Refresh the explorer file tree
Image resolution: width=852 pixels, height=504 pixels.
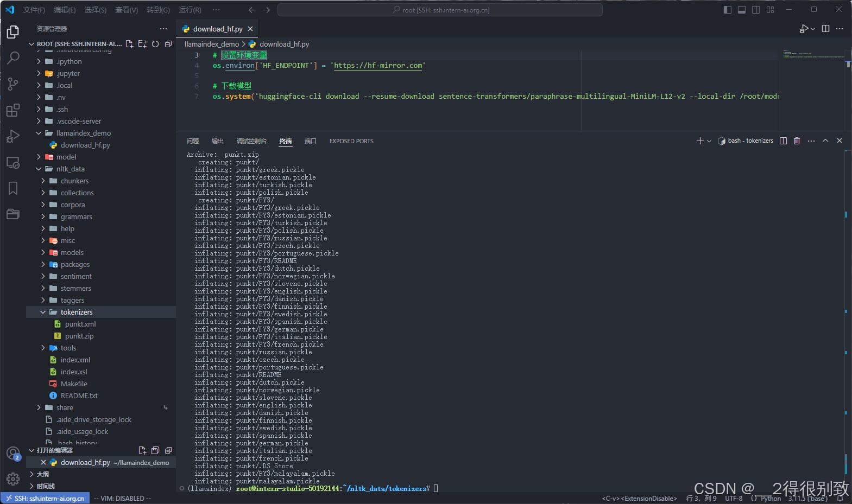pos(155,44)
